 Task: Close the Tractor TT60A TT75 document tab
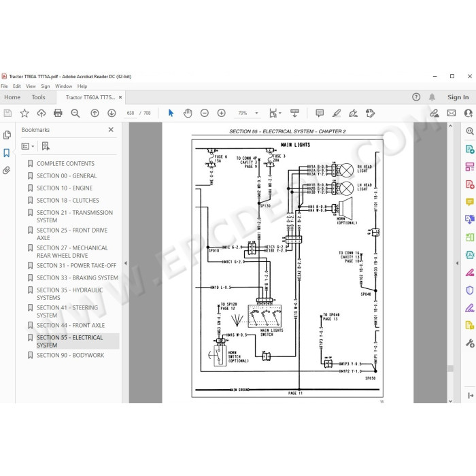pos(120,97)
